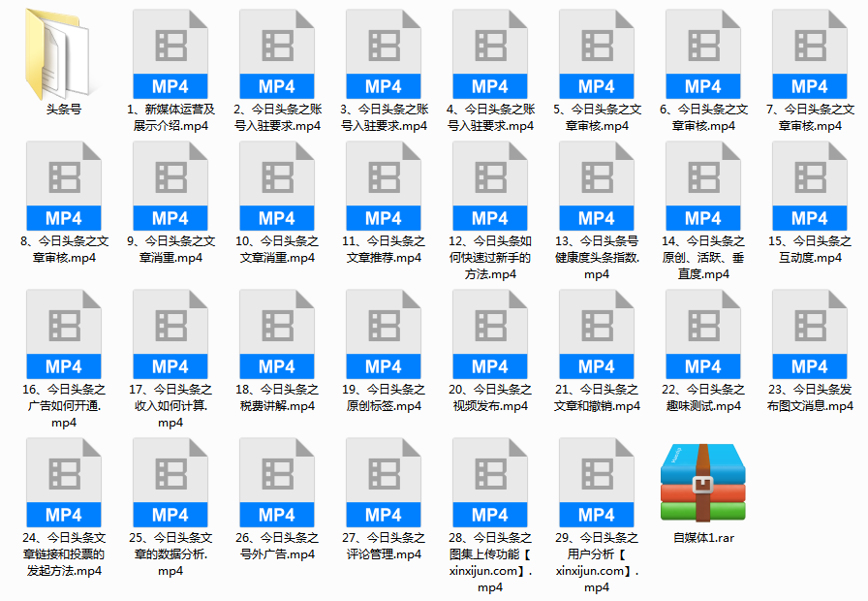Screen dimensions: 868x601
Task: Click the 头条号 folder name label
Action: [63, 110]
